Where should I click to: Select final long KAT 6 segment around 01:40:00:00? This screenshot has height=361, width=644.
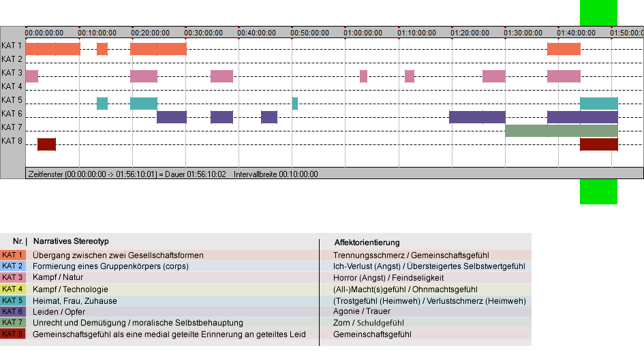coord(583,117)
